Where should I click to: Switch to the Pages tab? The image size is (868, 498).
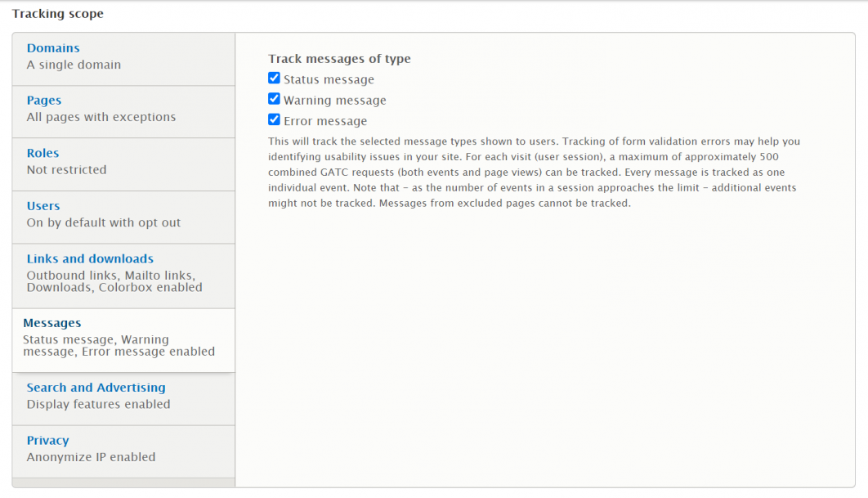tap(43, 100)
